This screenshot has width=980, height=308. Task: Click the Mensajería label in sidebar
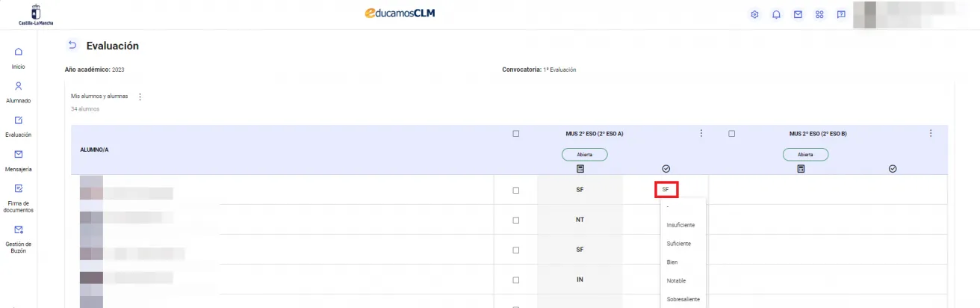click(x=19, y=169)
